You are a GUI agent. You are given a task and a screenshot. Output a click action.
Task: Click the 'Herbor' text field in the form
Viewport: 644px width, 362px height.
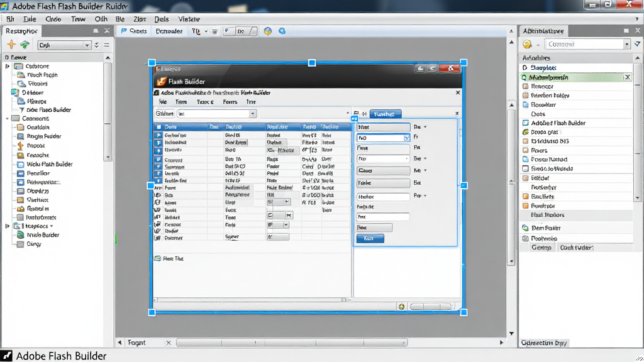383,197
